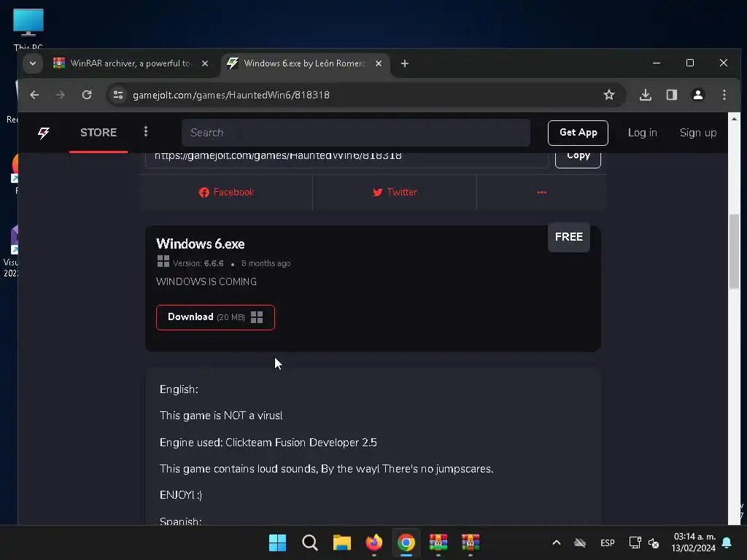The height and width of the screenshot is (560, 747).
Task: Open the second WinRAR taskbar icon
Action: [x=471, y=542]
